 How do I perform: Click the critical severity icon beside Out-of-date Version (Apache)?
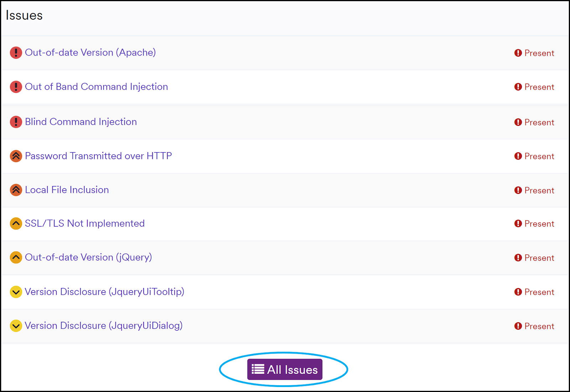click(x=16, y=53)
